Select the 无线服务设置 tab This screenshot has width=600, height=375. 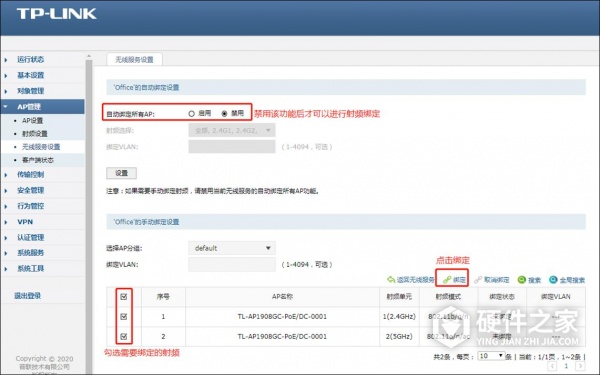[134, 59]
